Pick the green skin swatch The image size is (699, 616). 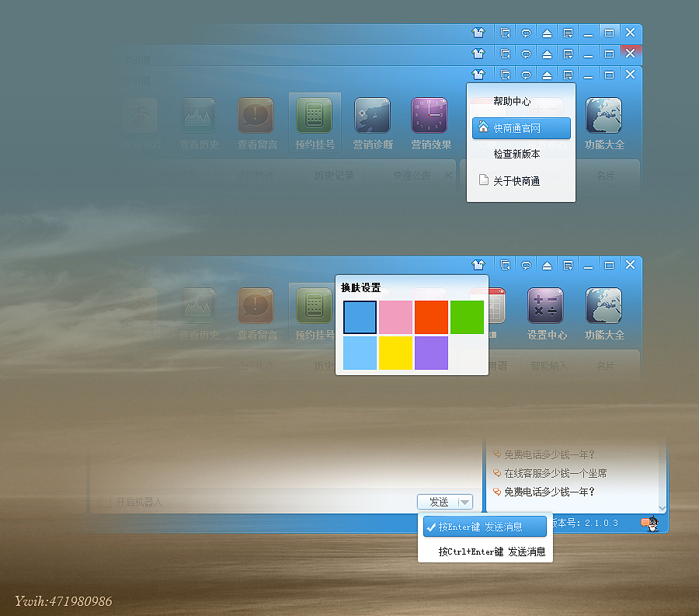tap(467, 318)
